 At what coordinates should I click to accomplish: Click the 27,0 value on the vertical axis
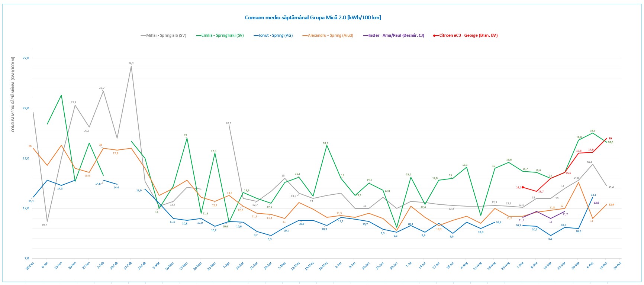pos(26,58)
